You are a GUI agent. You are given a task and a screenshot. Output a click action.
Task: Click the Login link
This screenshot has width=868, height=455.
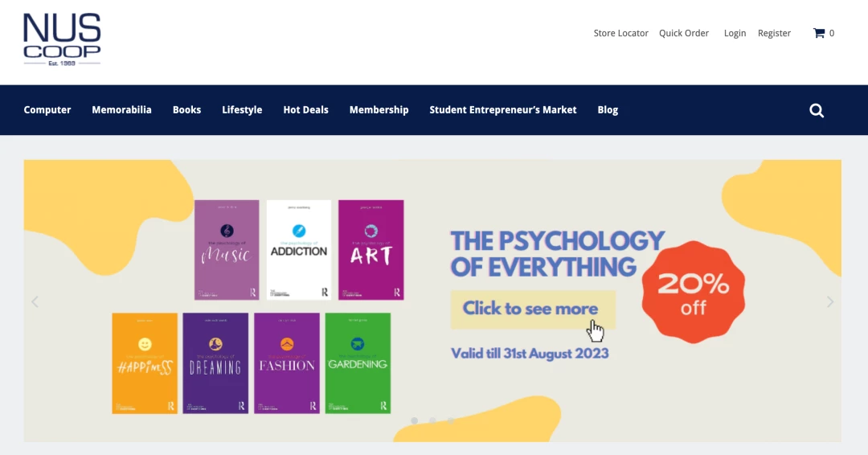tap(735, 33)
